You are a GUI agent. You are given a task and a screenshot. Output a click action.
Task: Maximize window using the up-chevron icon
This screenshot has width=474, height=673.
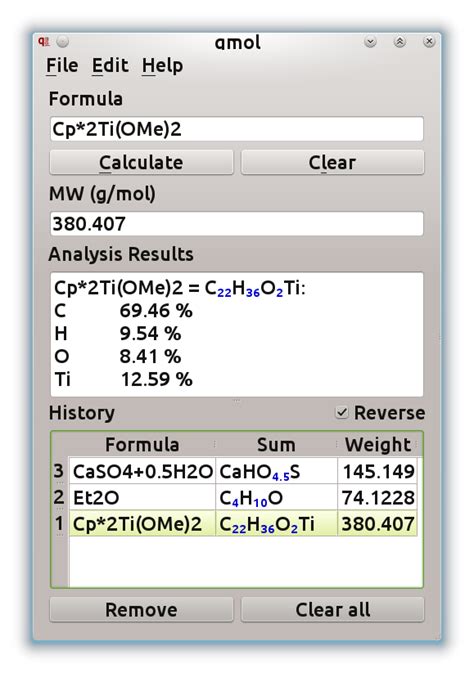pos(400,42)
